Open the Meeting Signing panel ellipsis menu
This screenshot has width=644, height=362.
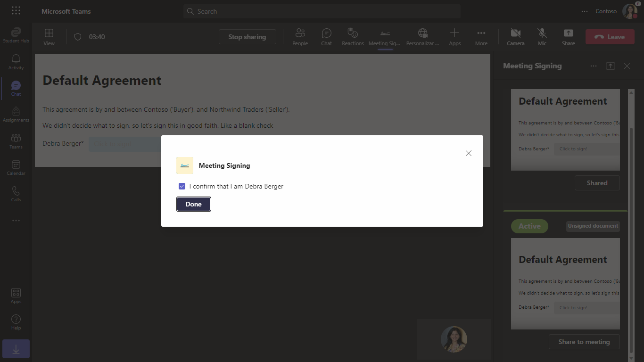[594, 66]
